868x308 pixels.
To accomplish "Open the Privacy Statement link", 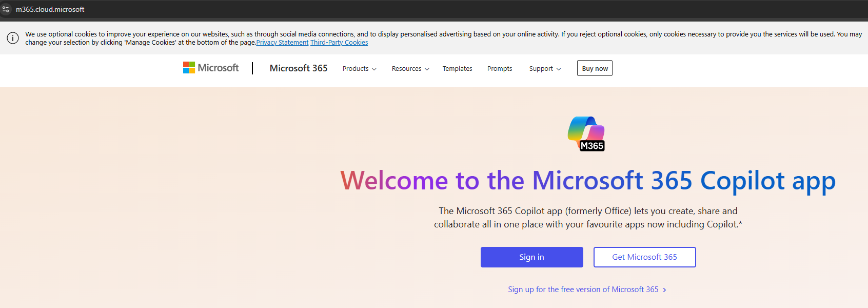I will coord(282,43).
